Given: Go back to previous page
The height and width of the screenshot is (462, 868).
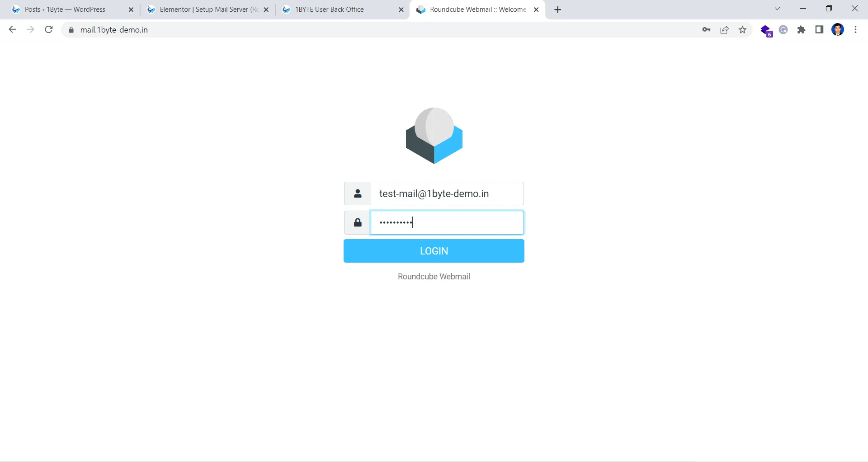Looking at the screenshot, I should click(12, 30).
